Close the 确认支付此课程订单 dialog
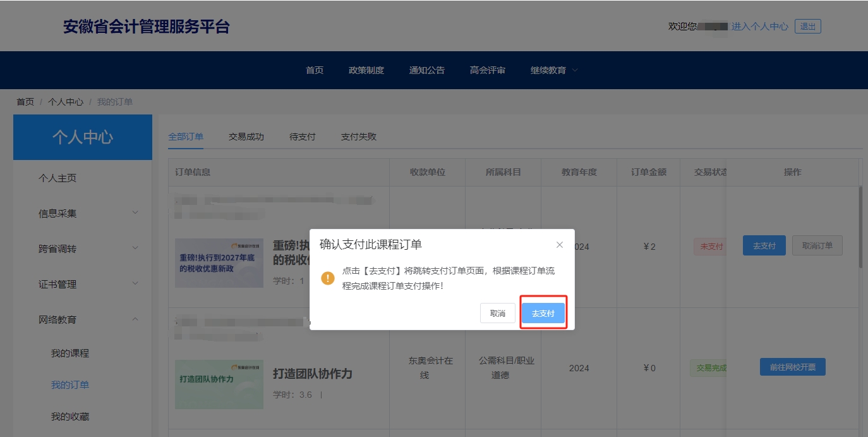 pyautogui.click(x=558, y=244)
